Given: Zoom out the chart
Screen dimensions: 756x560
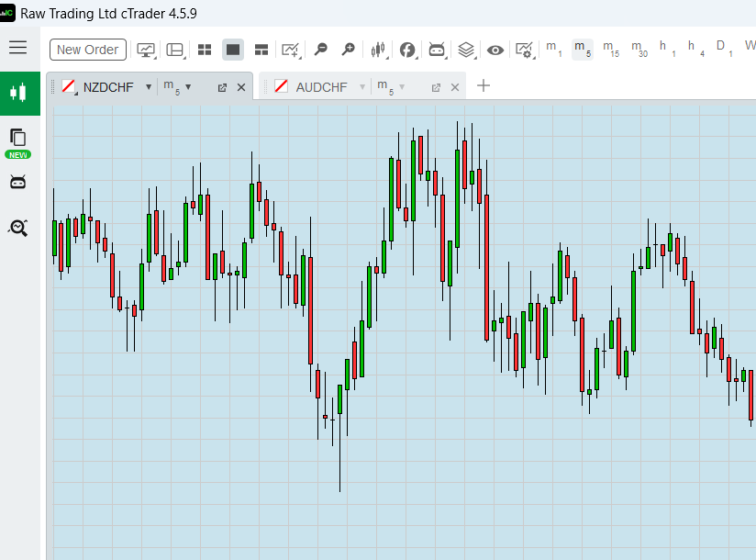Looking at the screenshot, I should pos(320,50).
